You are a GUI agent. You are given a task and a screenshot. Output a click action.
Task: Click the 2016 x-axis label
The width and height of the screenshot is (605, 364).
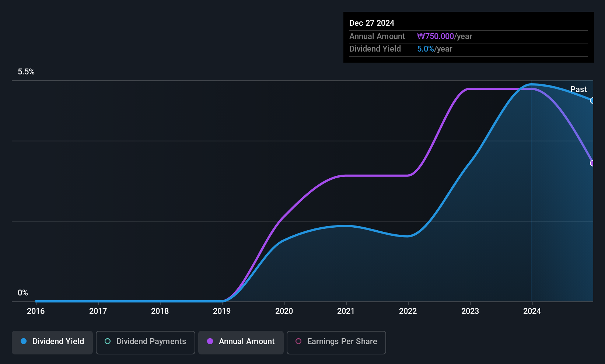tap(36, 311)
